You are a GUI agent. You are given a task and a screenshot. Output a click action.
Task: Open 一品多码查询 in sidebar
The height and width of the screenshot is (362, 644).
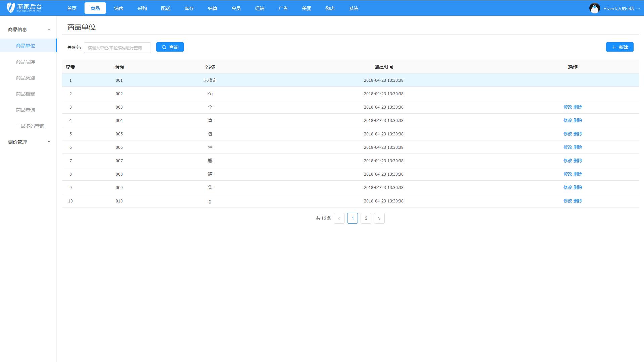(30, 126)
